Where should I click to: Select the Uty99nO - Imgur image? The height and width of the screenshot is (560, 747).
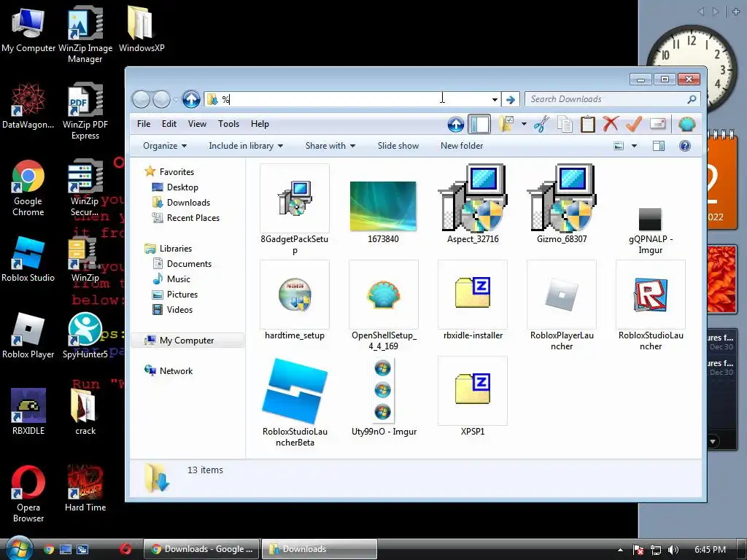pyautogui.click(x=384, y=397)
